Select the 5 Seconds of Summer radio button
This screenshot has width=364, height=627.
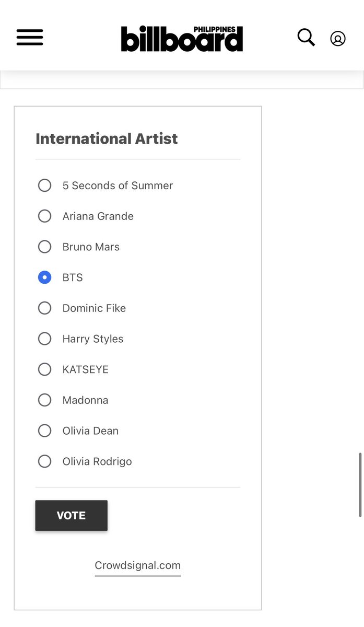[45, 185]
